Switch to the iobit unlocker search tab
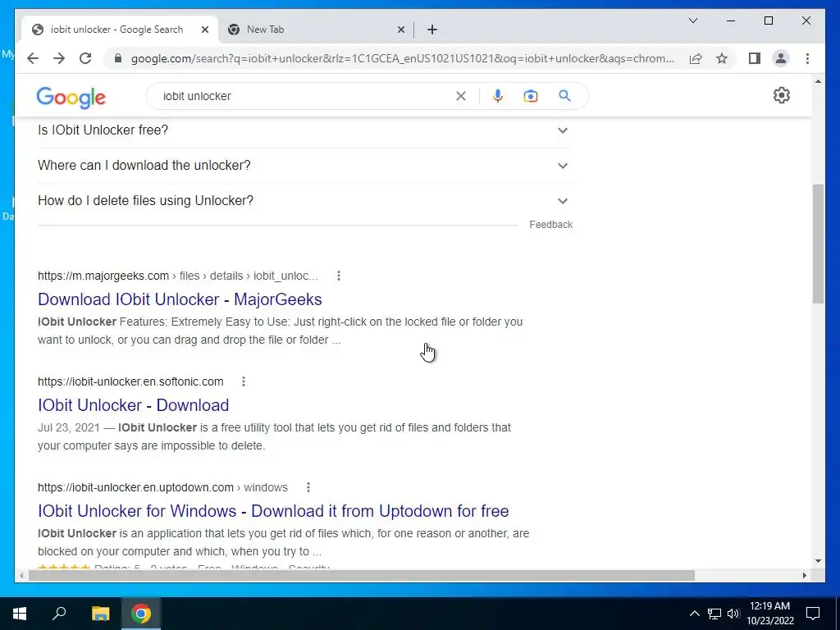 click(x=118, y=30)
